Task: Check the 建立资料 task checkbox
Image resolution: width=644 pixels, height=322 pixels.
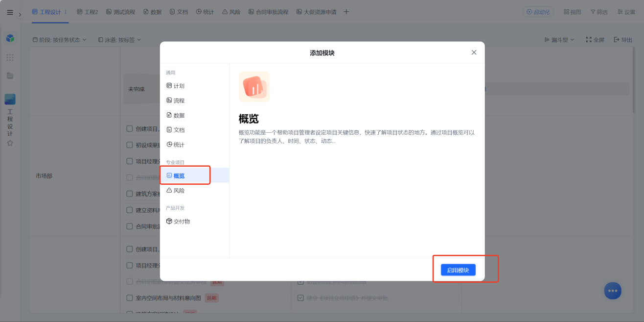Action: click(130, 210)
